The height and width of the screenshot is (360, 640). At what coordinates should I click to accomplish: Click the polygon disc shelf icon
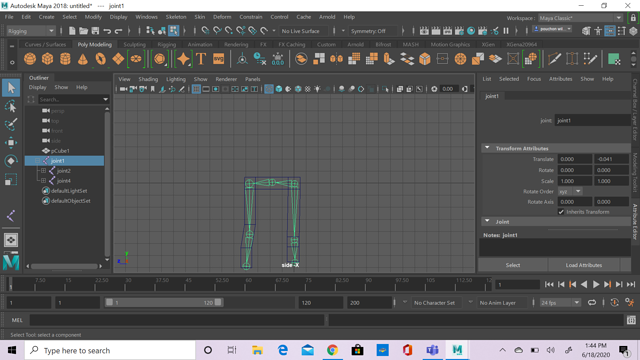pyautogui.click(x=136, y=59)
